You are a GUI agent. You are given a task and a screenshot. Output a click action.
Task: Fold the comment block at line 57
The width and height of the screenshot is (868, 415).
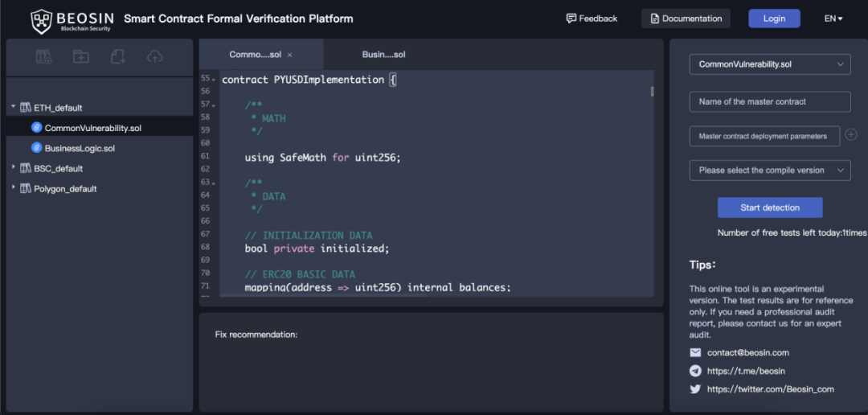pos(214,105)
